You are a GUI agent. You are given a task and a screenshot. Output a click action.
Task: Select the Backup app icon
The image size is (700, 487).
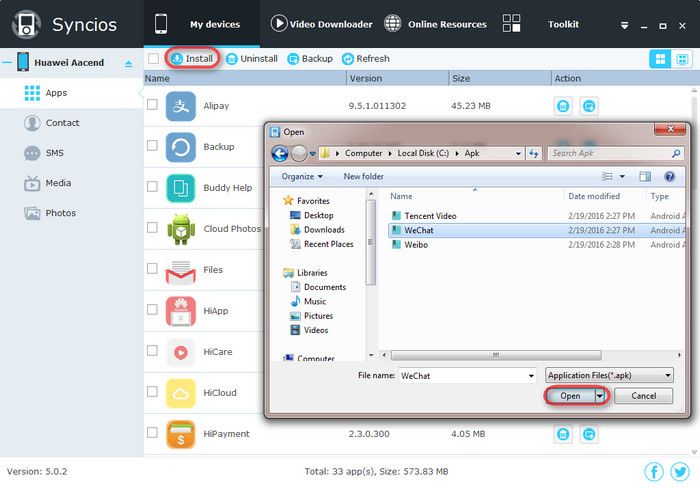click(x=180, y=147)
